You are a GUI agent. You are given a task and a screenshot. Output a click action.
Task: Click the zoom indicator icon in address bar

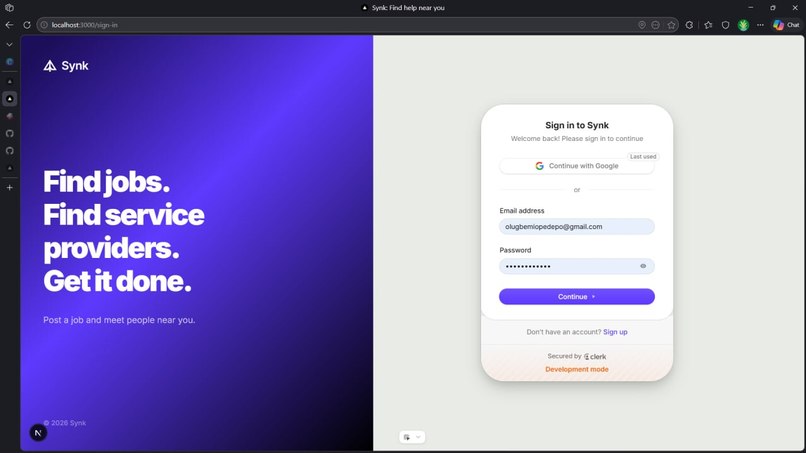[x=655, y=25]
